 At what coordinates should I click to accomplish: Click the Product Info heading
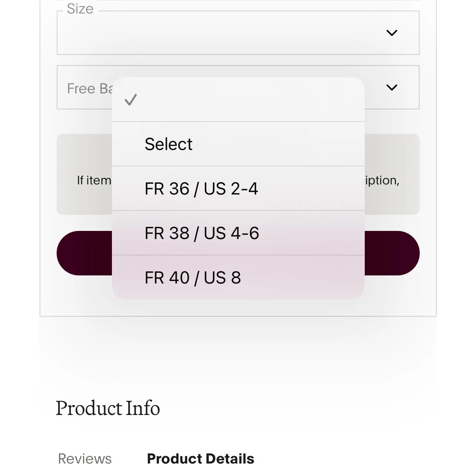(108, 408)
